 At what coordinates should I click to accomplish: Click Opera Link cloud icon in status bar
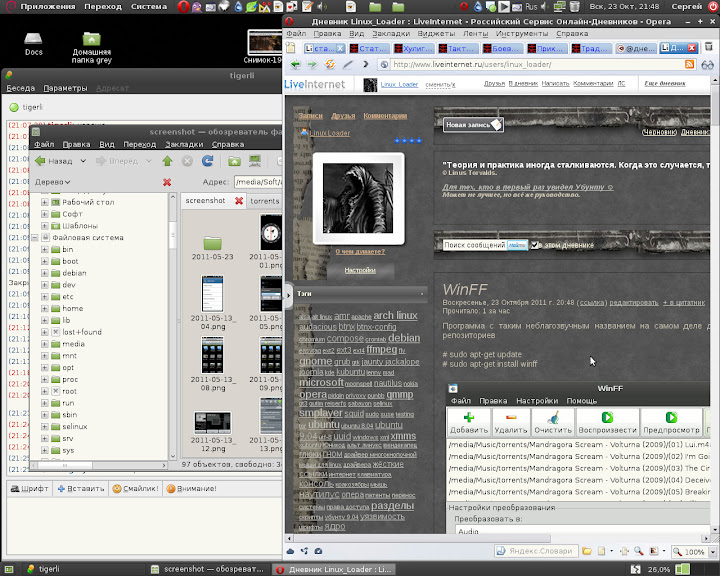click(x=290, y=551)
